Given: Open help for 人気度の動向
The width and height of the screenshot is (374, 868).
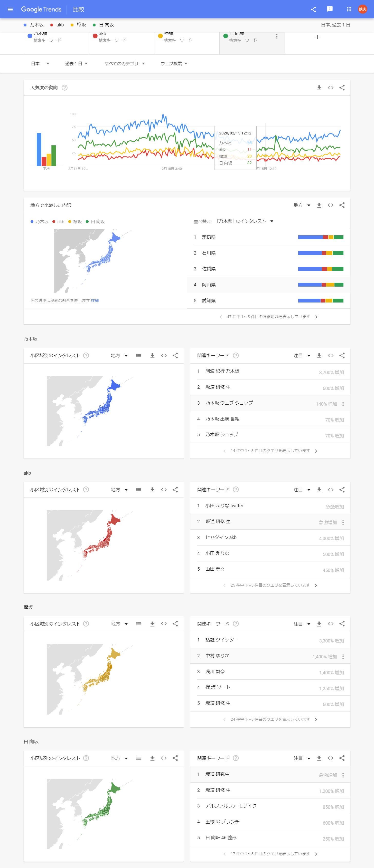Looking at the screenshot, I should point(65,87).
